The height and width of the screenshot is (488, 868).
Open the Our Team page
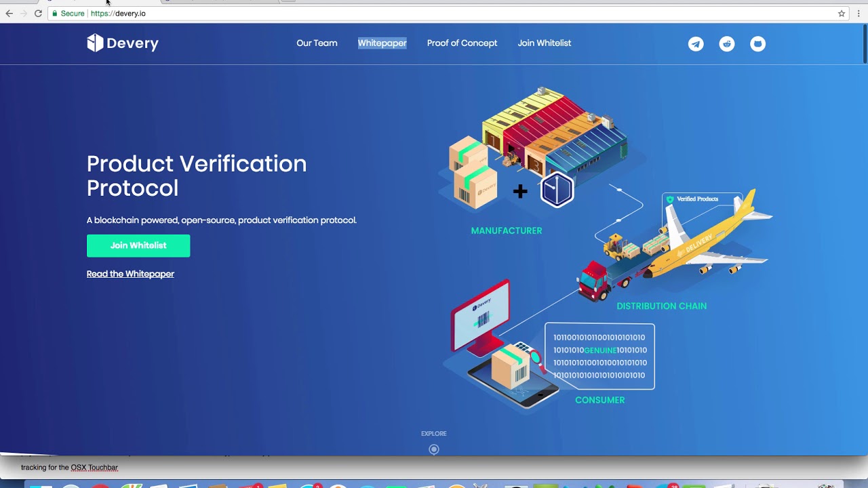317,43
